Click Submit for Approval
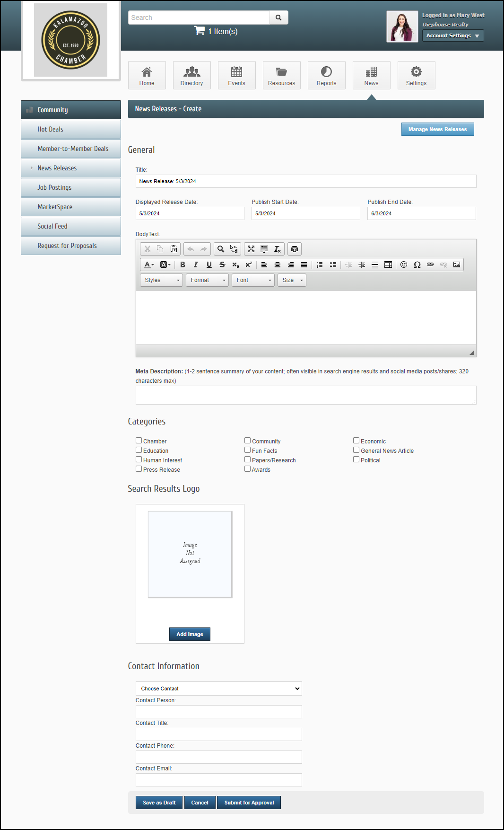Image resolution: width=504 pixels, height=830 pixels. point(249,803)
